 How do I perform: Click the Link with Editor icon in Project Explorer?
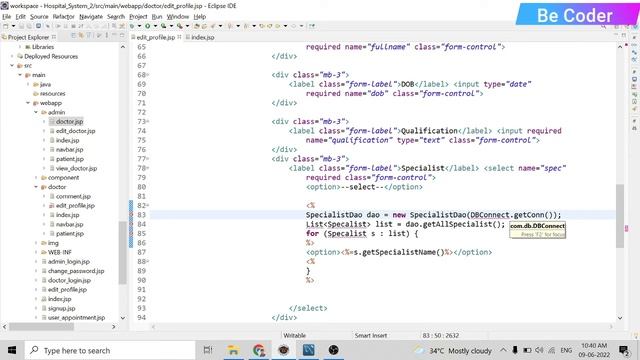[81, 36]
